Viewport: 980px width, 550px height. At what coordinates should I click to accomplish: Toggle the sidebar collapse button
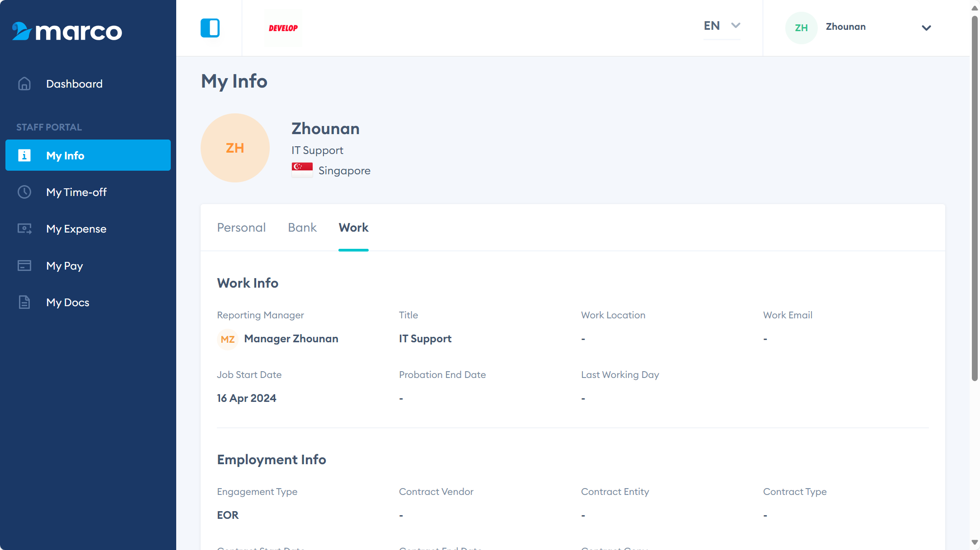coord(210,28)
